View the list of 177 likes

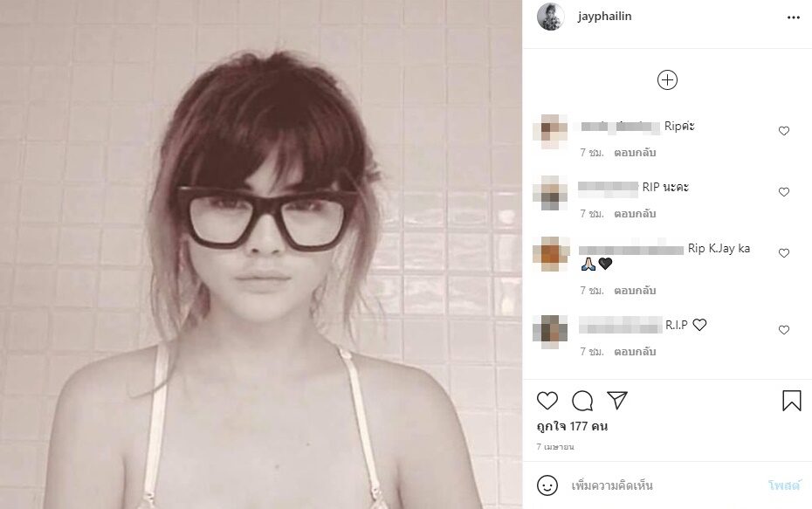tap(572, 427)
